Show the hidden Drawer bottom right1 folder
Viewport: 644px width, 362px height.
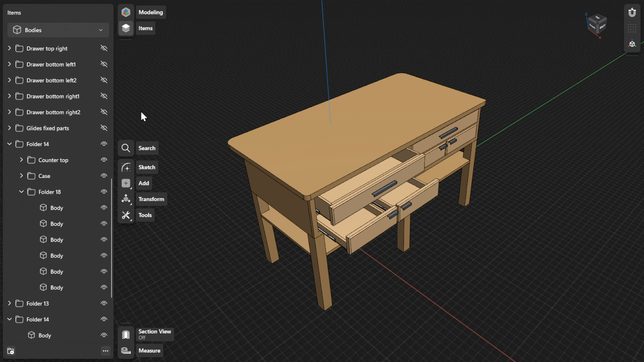[104, 96]
